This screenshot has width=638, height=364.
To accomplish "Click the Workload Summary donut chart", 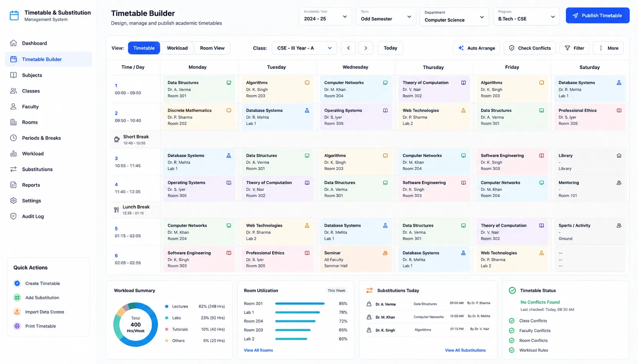I will click(x=136, y=324).
